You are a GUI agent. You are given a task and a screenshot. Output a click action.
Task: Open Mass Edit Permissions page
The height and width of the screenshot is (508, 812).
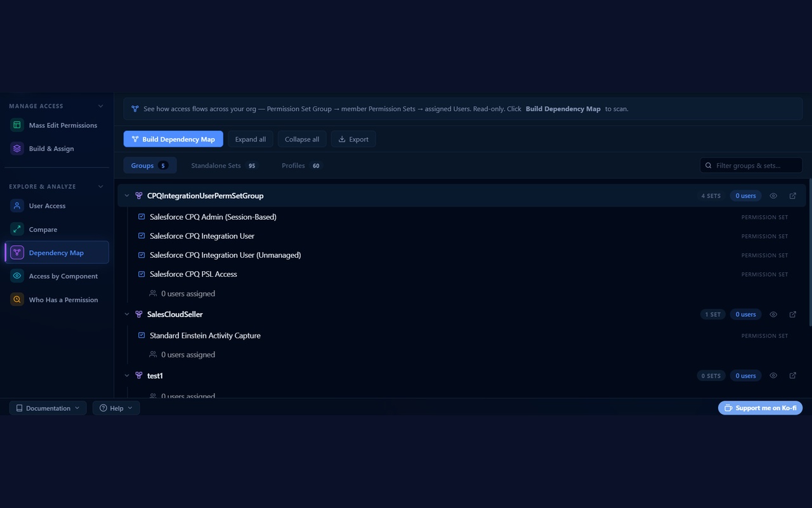(56, 125)
